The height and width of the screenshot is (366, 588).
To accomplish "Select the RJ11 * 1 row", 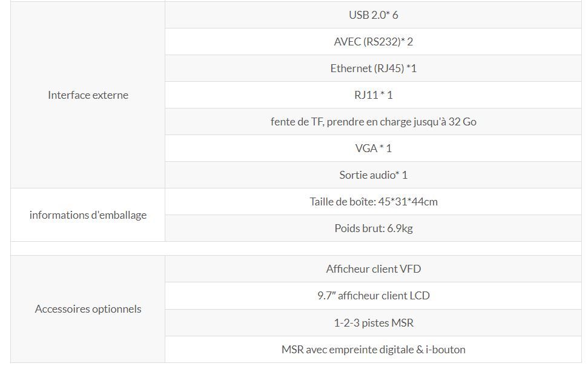I will (x=373, y=95).
